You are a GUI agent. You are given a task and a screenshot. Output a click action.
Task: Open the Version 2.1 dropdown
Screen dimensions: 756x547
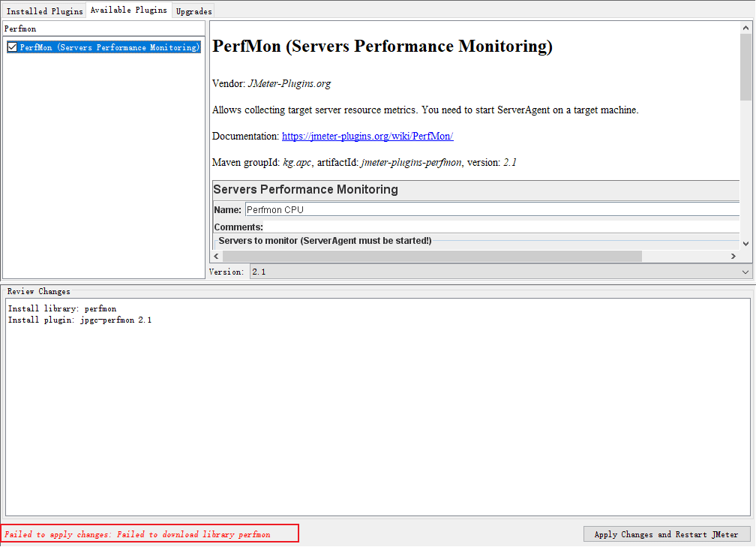point(501,272)
